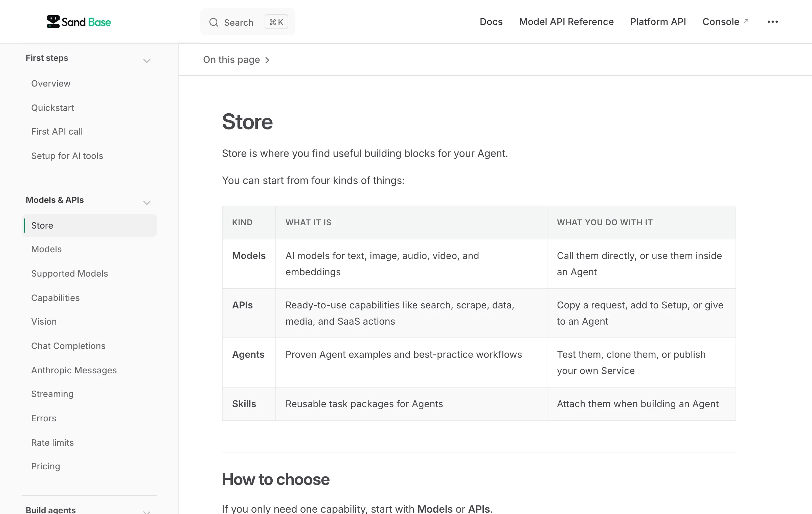Screen dimensions: 812x514
Task: Click the ⌘K shortcut badge
Action: pyautogui.click(x=276, y=22)
